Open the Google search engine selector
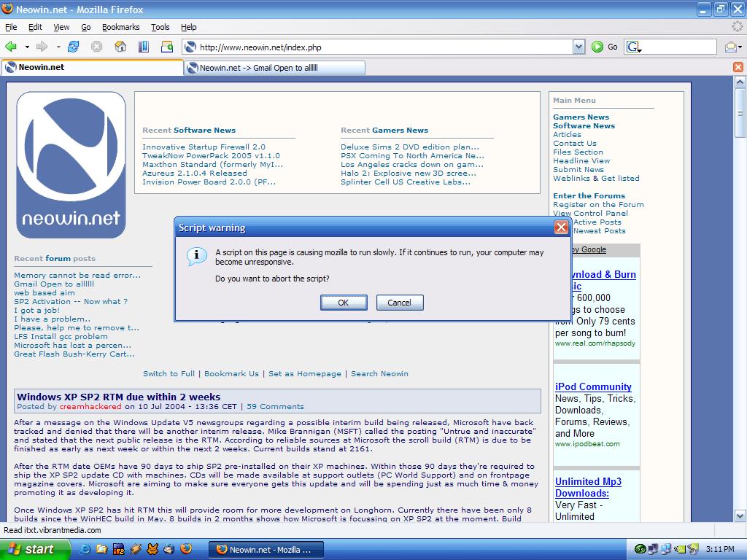Screen dimensions: 747x560 tap(634, 47)
